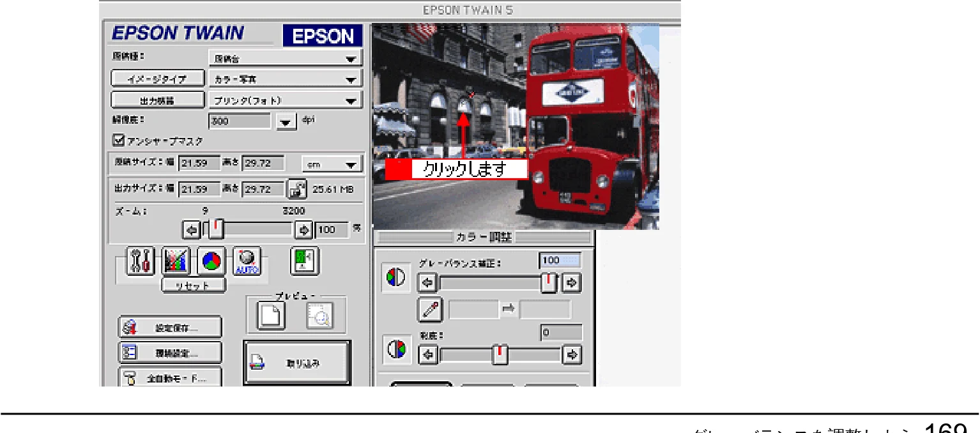
Task: Click the gray balance slider thumb
Action: [549, 282]
